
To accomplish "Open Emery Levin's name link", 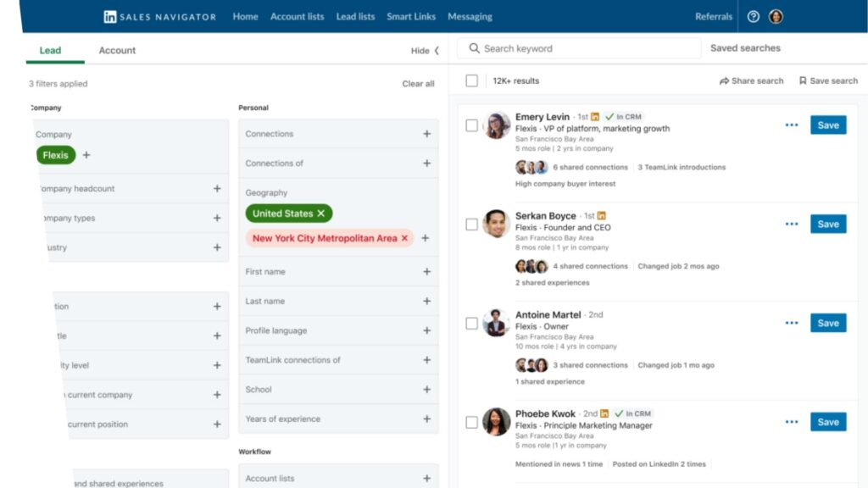I will coord(542,117).
